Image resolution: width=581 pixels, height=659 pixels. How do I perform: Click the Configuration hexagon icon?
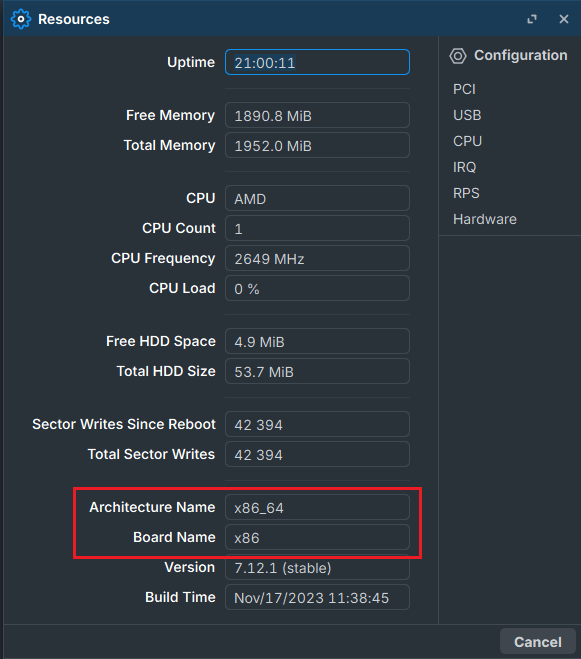[458, 55]
